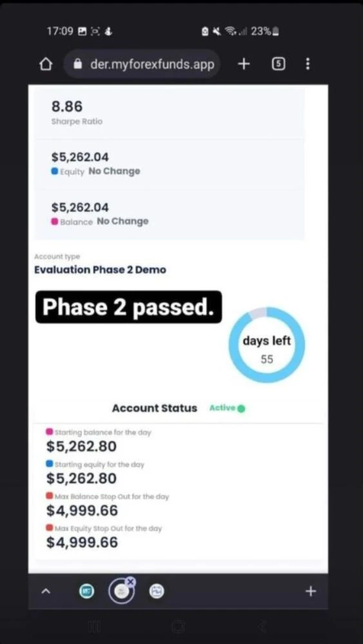Click the Account Status heading
The width and height of the screenshot is (363, 644).
click(x=155, y=408)
